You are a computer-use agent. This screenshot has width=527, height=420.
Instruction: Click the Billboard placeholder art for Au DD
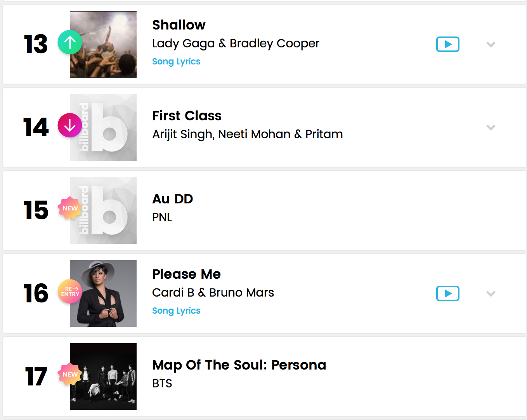click(103, 210)
